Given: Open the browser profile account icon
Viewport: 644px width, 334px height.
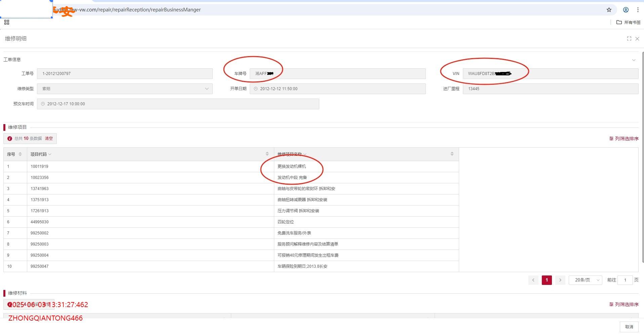Looking at the screenshot, I should (626, 10).
